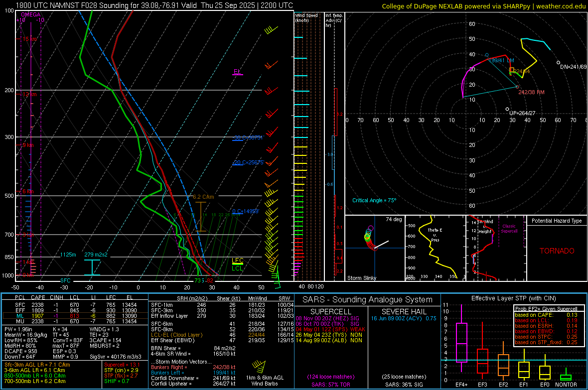The height and width of the screenshot is (390, 588).
Task: Click the 'Classic Supercell' label
Action: (x=509, y=229)
